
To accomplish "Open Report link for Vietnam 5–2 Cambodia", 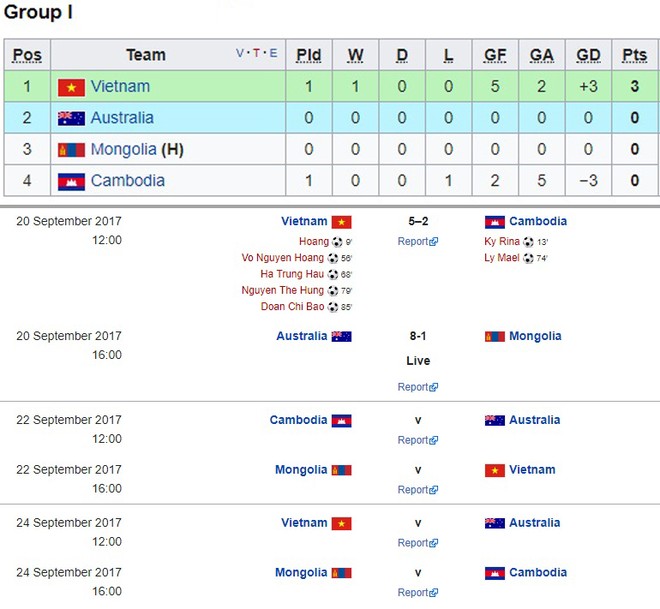I will pos(418,242).
